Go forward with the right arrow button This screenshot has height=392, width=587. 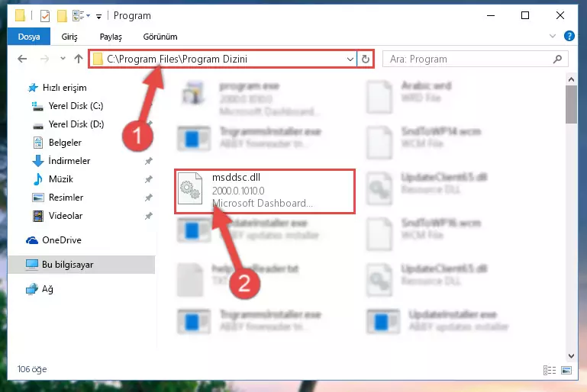pyautogui.click(x=44, y=59)
